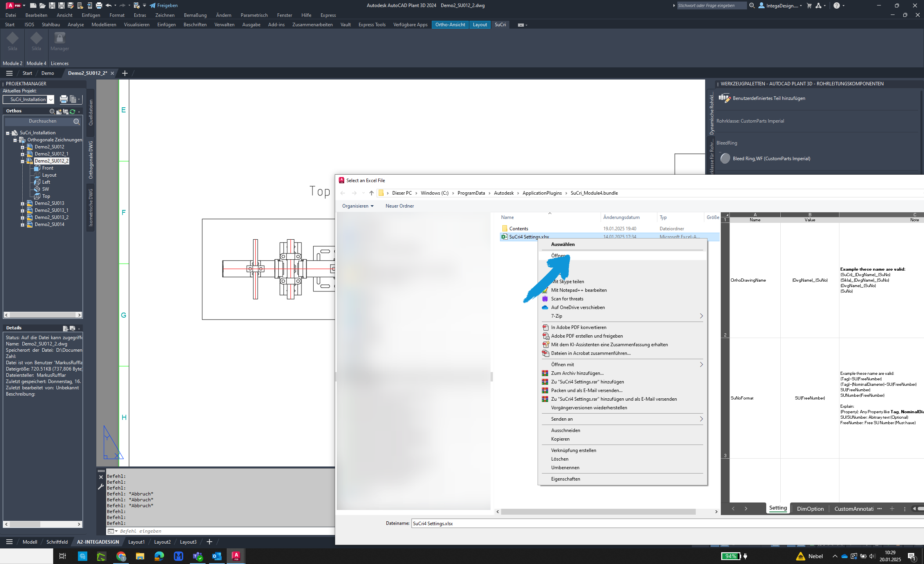Click the Durchsuchen search field
Screen dimensions: 924x564
pyautogui.click(x=42, y=121)
